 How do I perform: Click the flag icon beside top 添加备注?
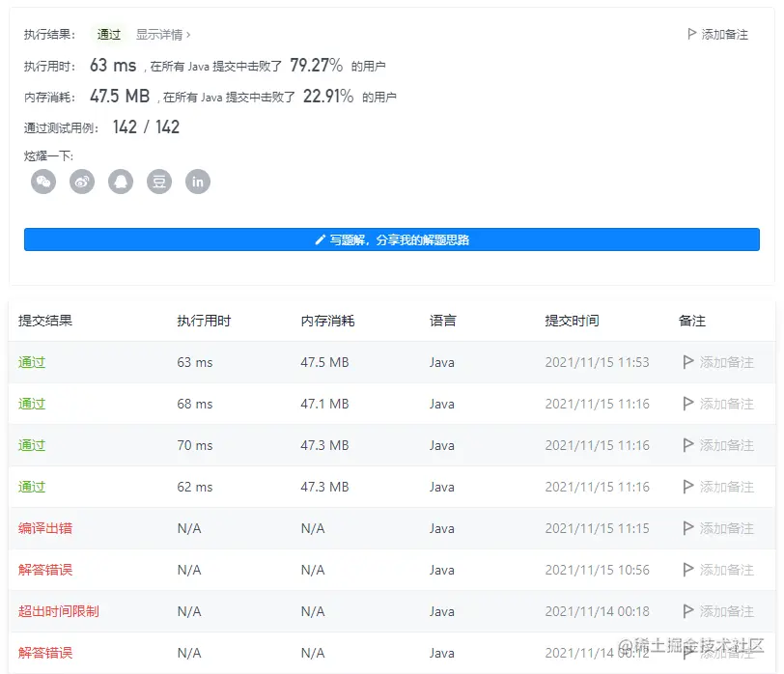[x=692, y=34]
